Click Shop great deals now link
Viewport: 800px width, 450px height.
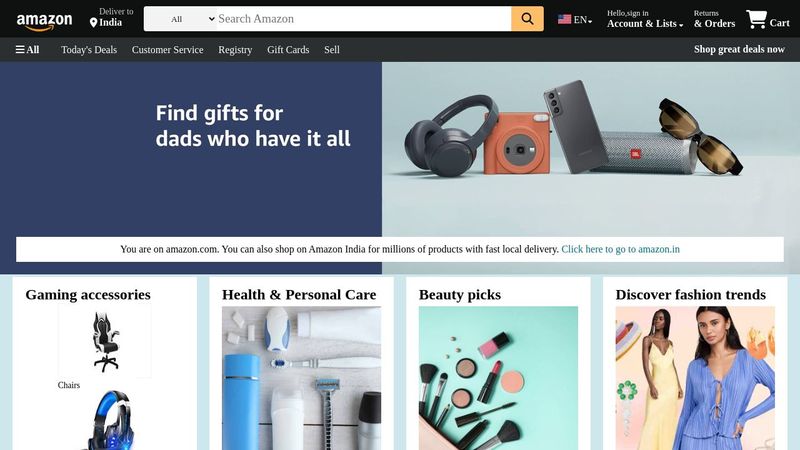tap(739, 49)
